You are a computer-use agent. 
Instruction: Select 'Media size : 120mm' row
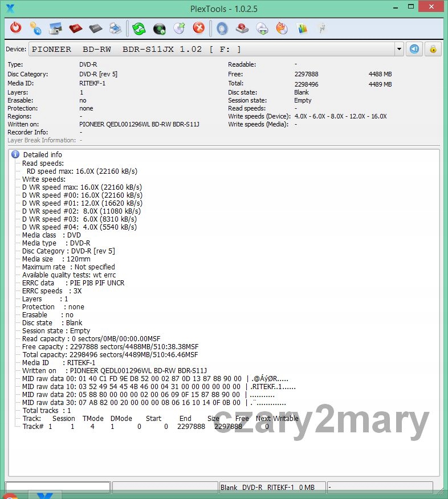tap(56, 259)
